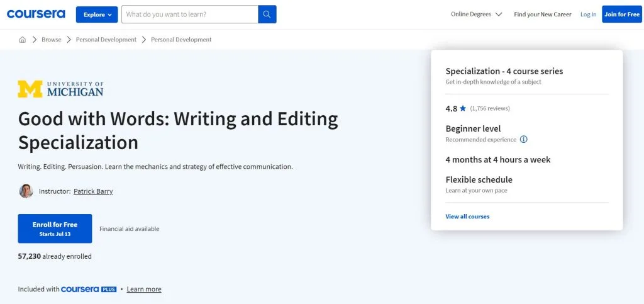This screenshot has height=304, width=644.
Task: Click the View all courses link
Action: [467, 217]
